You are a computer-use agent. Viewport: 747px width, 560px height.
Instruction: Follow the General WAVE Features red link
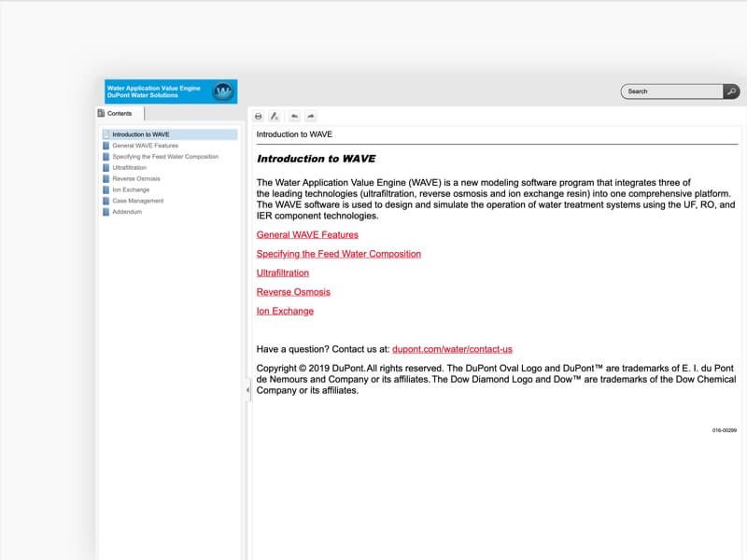tap(307, 235)
